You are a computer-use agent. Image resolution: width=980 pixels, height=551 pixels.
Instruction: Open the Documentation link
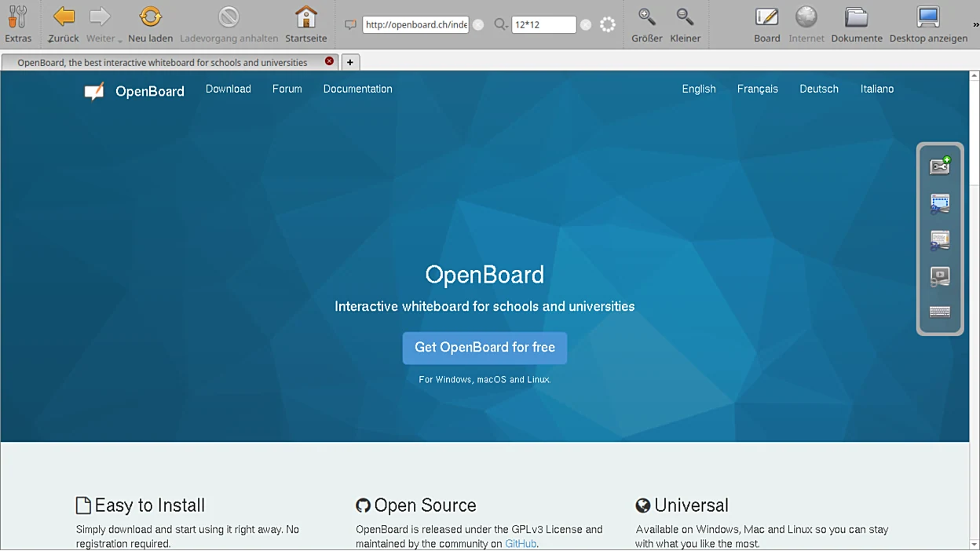[x=358, y=89]
